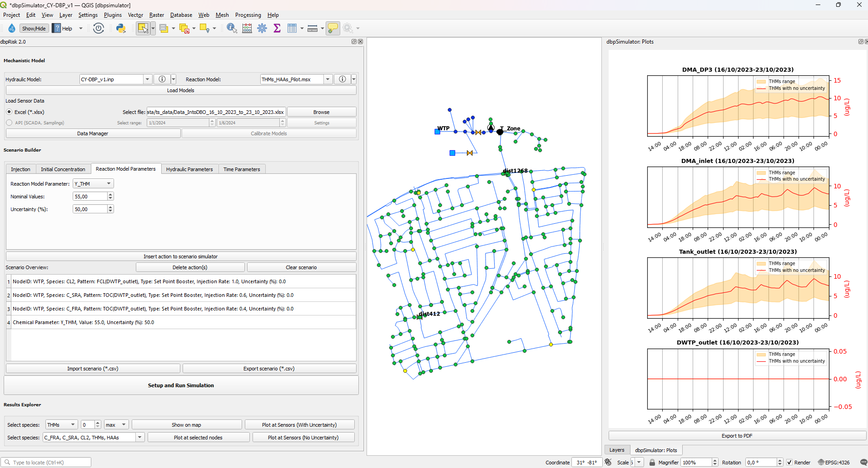Click Export to PDF button
This screenshot has height=468, width=868.
pyautogui.click(x=737, y=436)
